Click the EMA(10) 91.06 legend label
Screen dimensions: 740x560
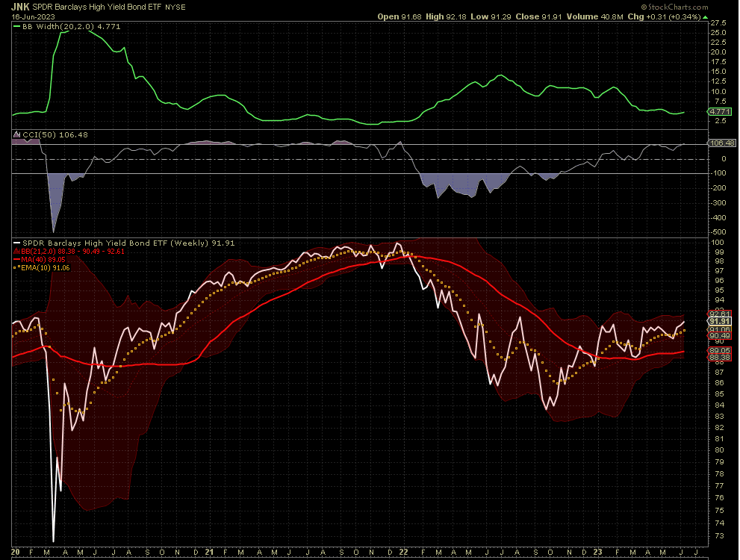(46, 268)
